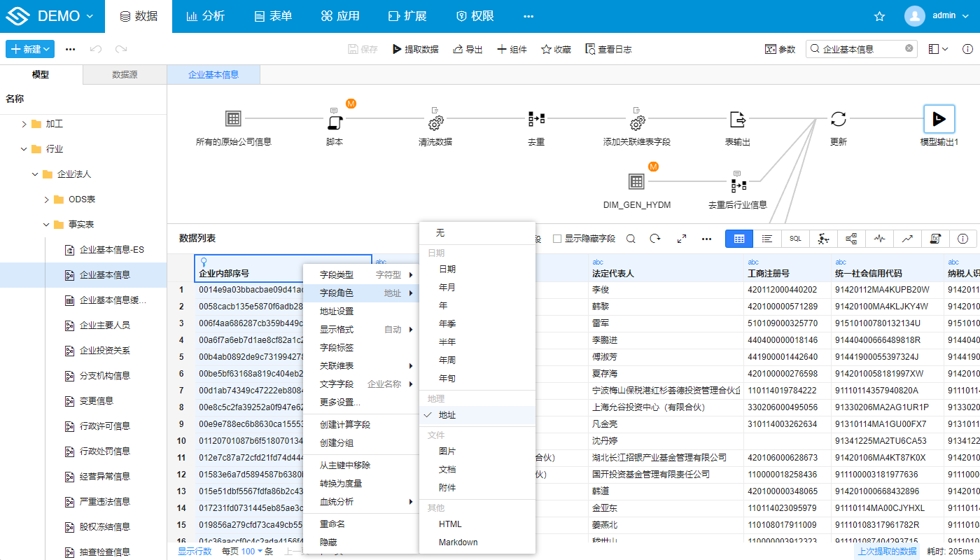Click the 模型输出1 node icon
This screenshot has height=560, width=980.
click(x=939, y=119)
